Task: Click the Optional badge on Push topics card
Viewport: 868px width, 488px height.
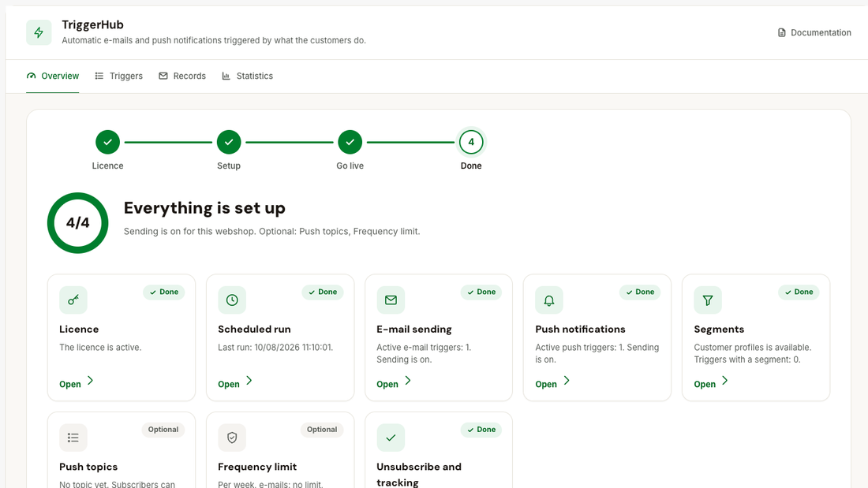Action: tap(163, 430)
